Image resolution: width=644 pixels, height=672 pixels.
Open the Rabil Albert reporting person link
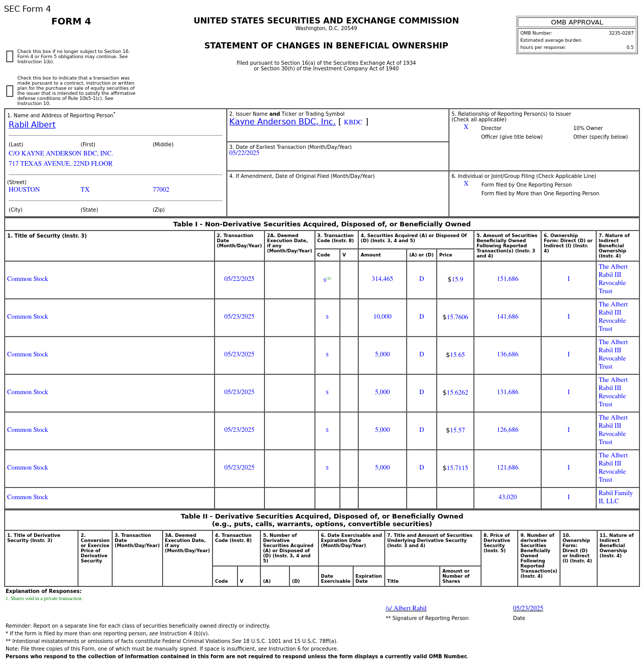pos(32,125)
